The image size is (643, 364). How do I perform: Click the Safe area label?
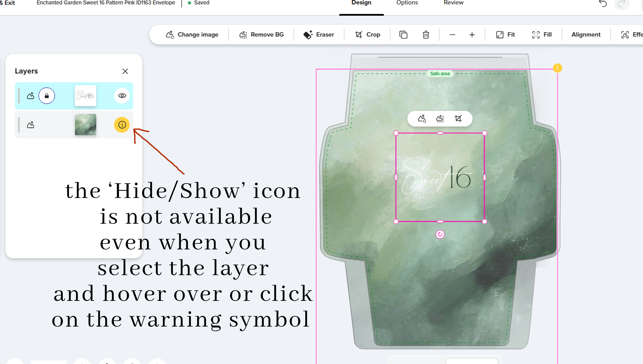(x=440, y=74)
